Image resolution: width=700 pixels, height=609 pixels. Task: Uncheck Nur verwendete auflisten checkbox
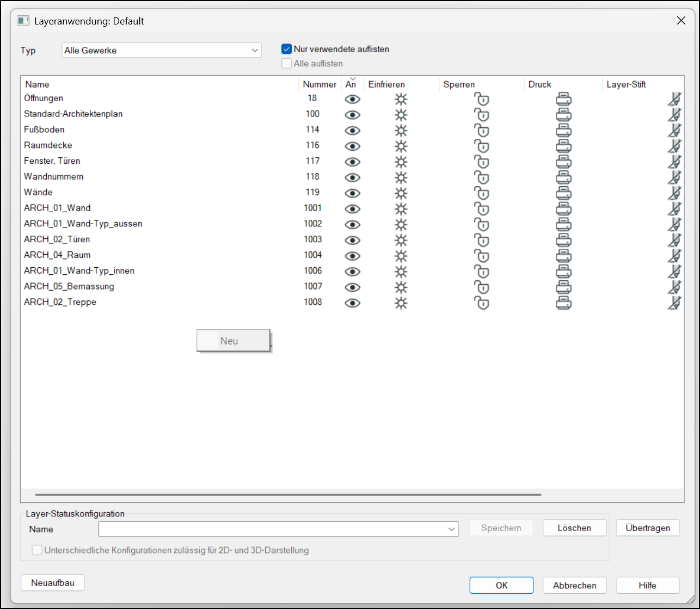click(286, 49)
